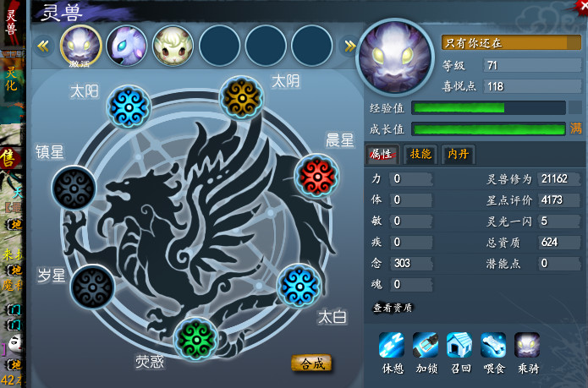Select the red 晨星 star orb
Image resolution: width=588 pixels, height=388 pixels.
pos(317,176)
